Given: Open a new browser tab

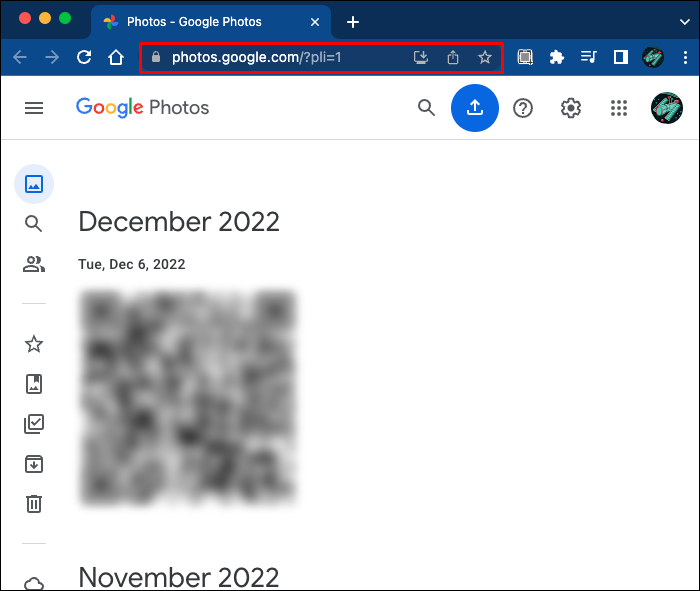Looking at the screenshot, I should (x=353, y=22).
